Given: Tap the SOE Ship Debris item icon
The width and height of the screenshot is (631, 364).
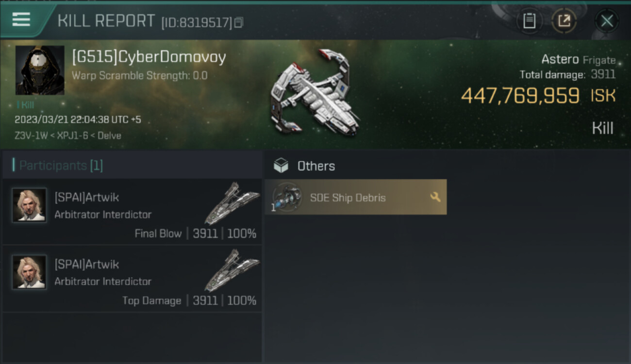Looking at the screenshot, I should (x=287, y=197).
